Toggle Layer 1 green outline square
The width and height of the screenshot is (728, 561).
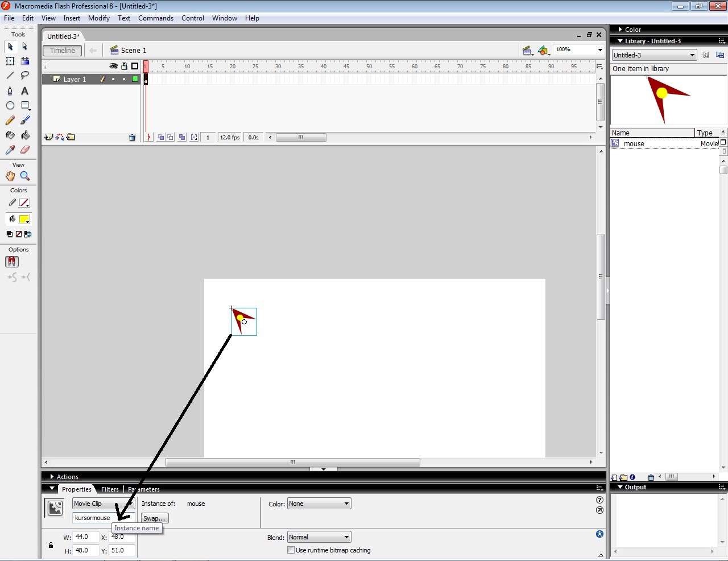click(135, 79)
